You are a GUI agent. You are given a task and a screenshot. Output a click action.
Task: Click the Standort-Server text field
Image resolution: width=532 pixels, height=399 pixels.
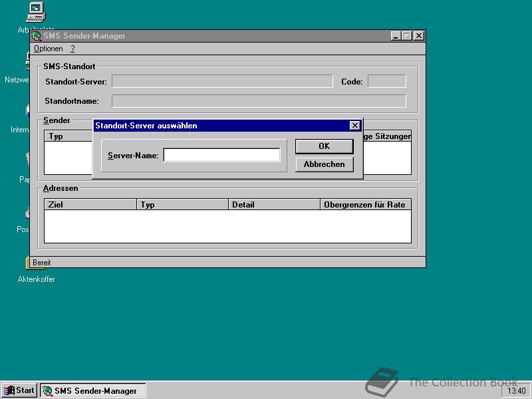(x=222, y=81)
